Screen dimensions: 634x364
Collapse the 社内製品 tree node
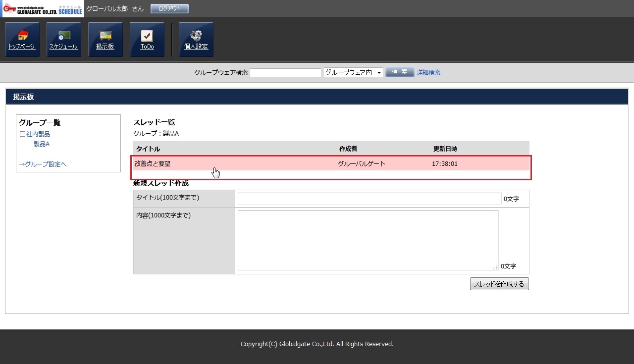[x=22, y=134]
